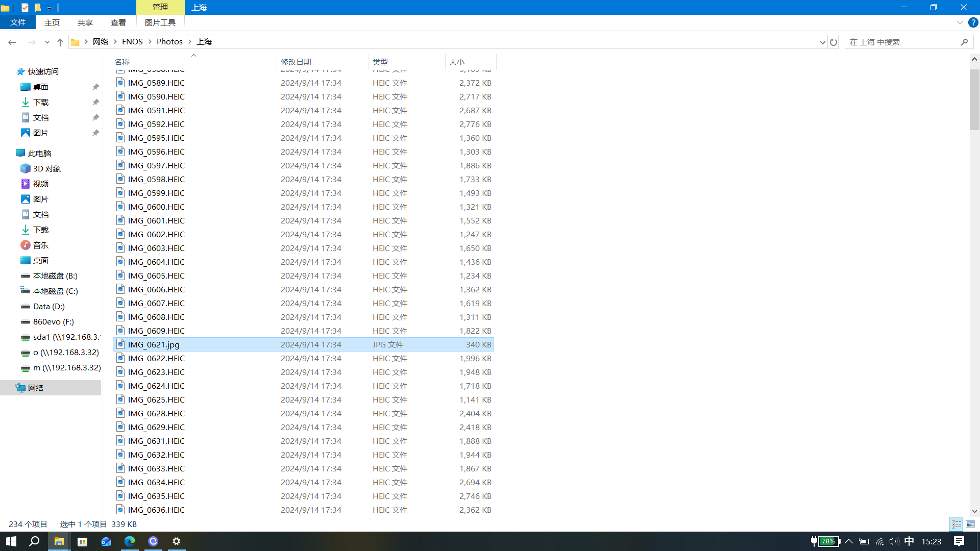Viewport: 980px width, 551px height.
Task: Open Microsoft Store from taskbar
Action: point(82,541)
